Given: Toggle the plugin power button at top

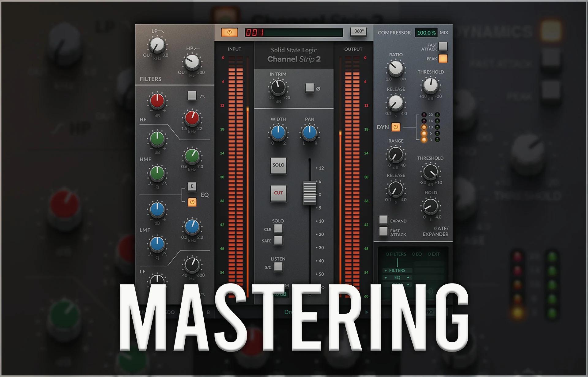Looking at the screenshot, I should (229, 32).
